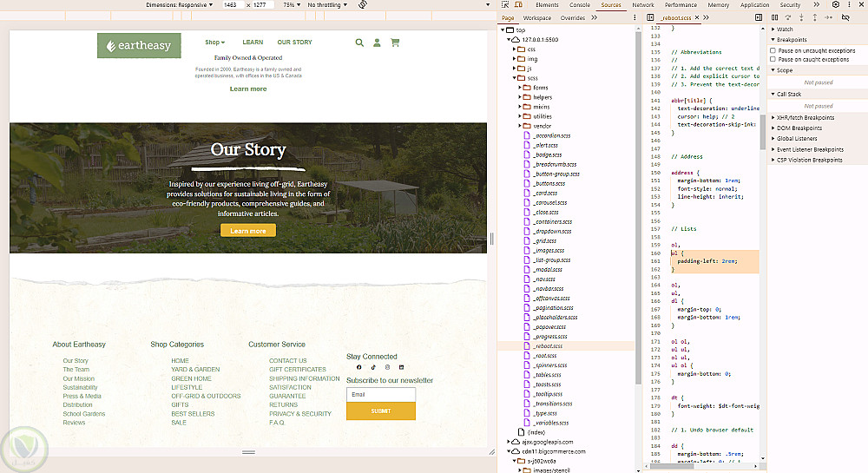Open the DevTools customize three-dot menu
The width and height of the screenshot is (868, 473).
pos(849,4)
